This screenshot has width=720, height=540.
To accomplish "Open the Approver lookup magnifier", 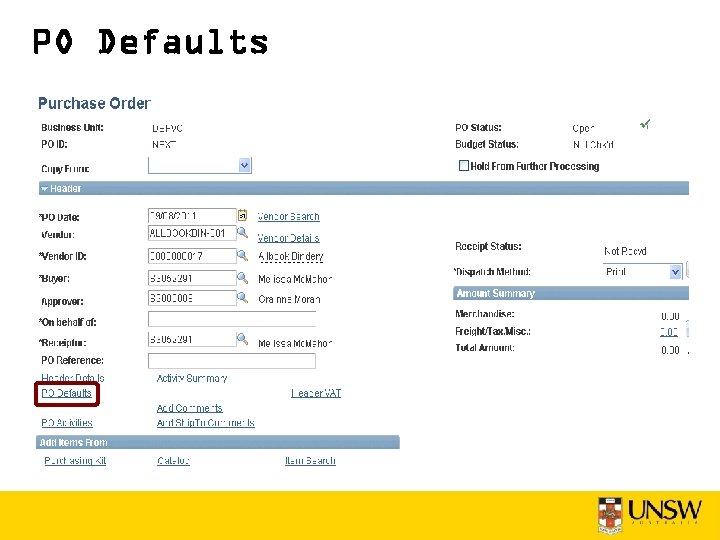I will coord(242,298).
